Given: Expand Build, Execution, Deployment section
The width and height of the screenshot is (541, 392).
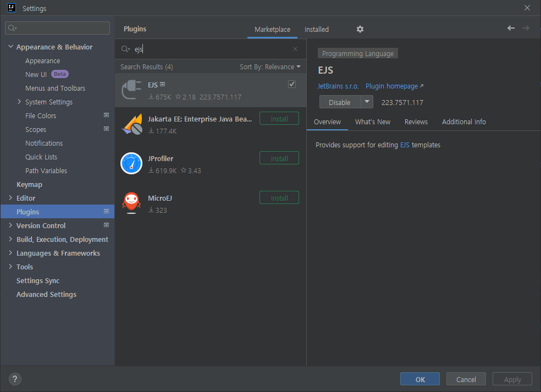Looking at the screenshot, I should [x=10, y=239].
